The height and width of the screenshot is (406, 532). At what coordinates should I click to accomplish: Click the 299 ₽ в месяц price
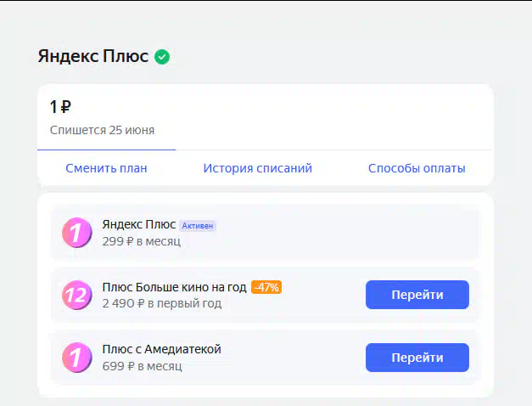(x=142, y=241)
